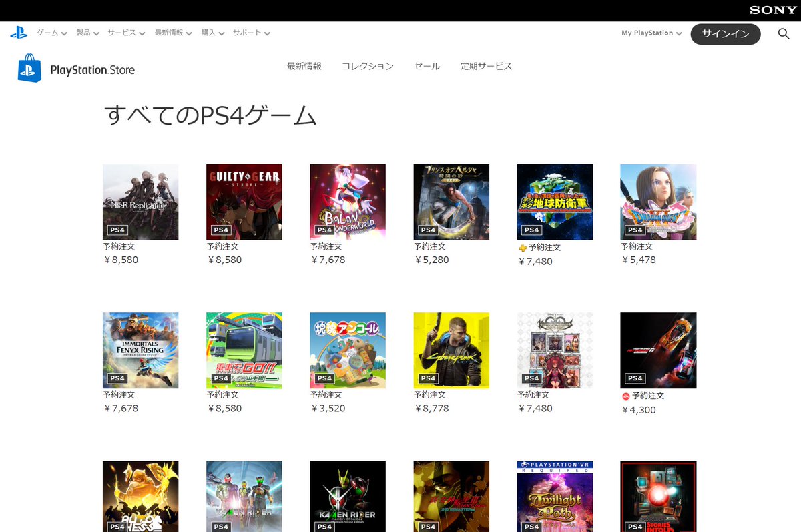Open the コレクション store tab
This screenshot has height=532, width=801.
pyautogui.click(x=368, y=66)
